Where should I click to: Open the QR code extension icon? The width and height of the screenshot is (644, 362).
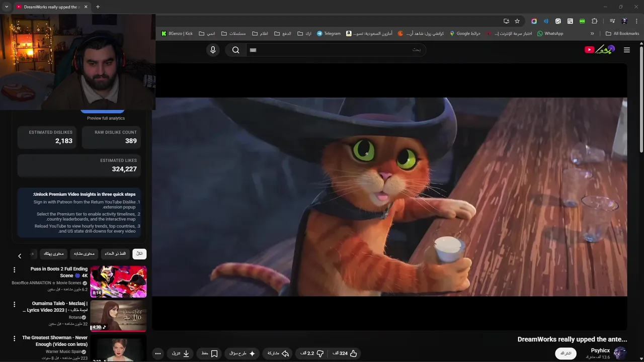pyautogui.click(x=570, y=21)
